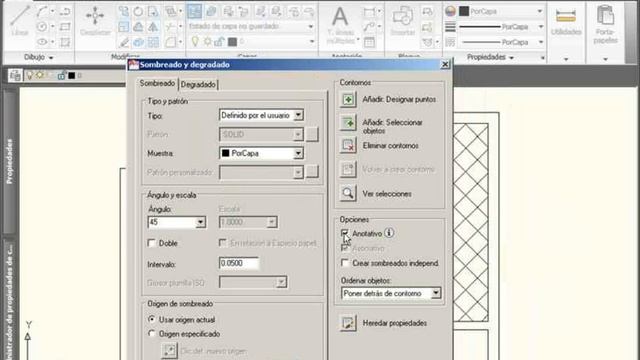The image size is (640, 360).
Task: Select the rotate tool in Modificar panel
Action: click(138, 11)
